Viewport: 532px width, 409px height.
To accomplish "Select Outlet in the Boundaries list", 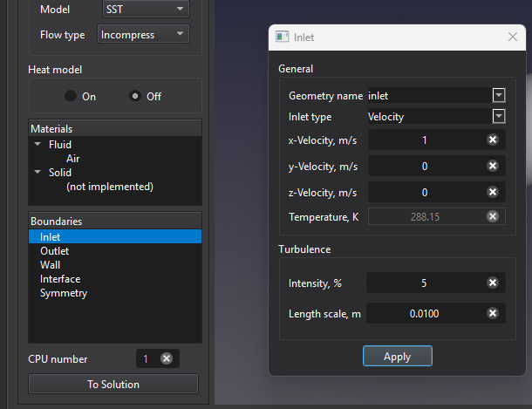I will pyautogui.click(x=54, y=251).
